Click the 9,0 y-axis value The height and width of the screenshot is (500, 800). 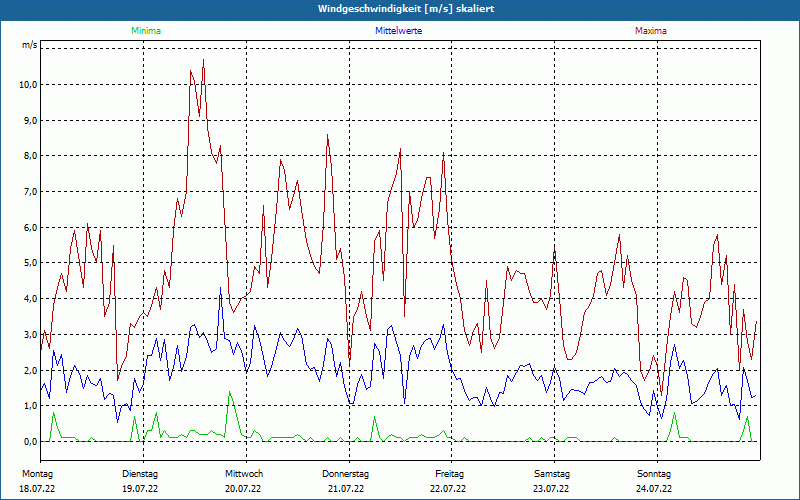pos(30,120)
